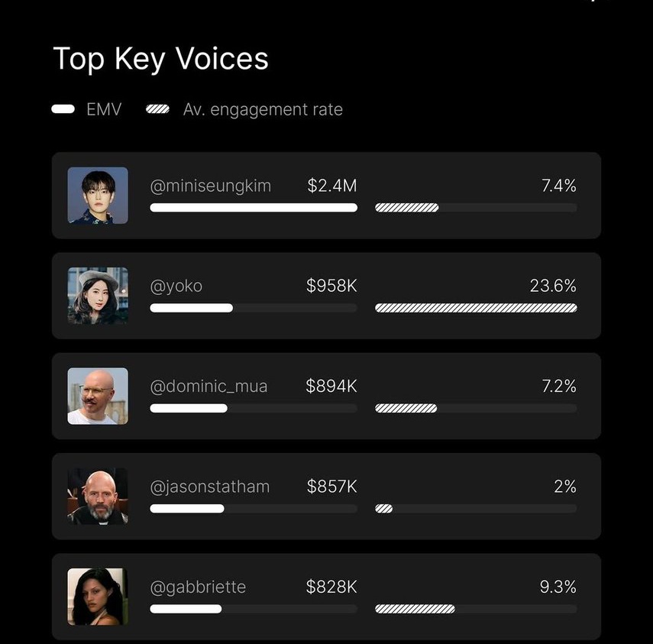The height and width of the screenshot is (644, 653).
Task: Click the $958K EMV bar for @yoko
Action: coord(254,308)
